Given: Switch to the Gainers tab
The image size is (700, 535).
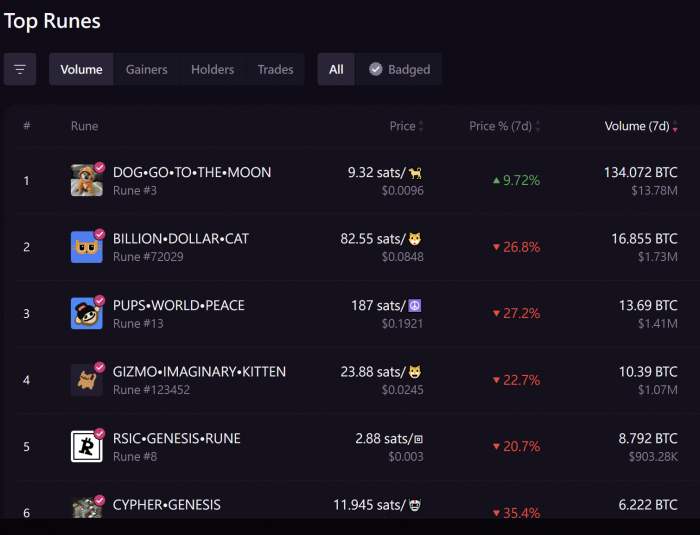Looking at the screenshot, I should point(147,69).
